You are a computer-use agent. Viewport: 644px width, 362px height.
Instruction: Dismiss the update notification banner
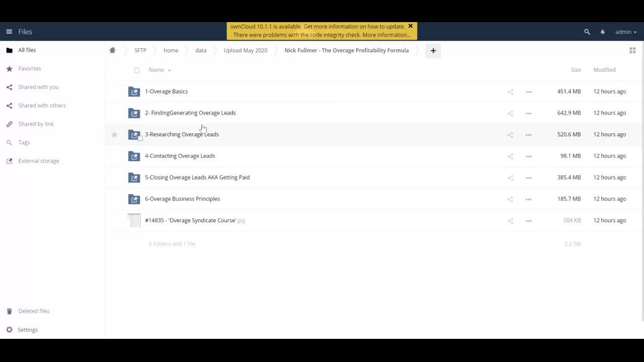(410, 26)
